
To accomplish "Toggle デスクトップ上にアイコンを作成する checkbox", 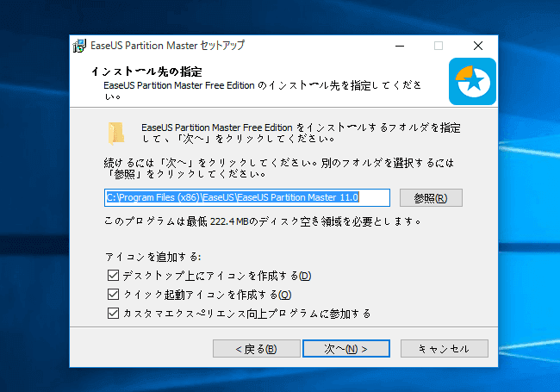I will 113,275.
